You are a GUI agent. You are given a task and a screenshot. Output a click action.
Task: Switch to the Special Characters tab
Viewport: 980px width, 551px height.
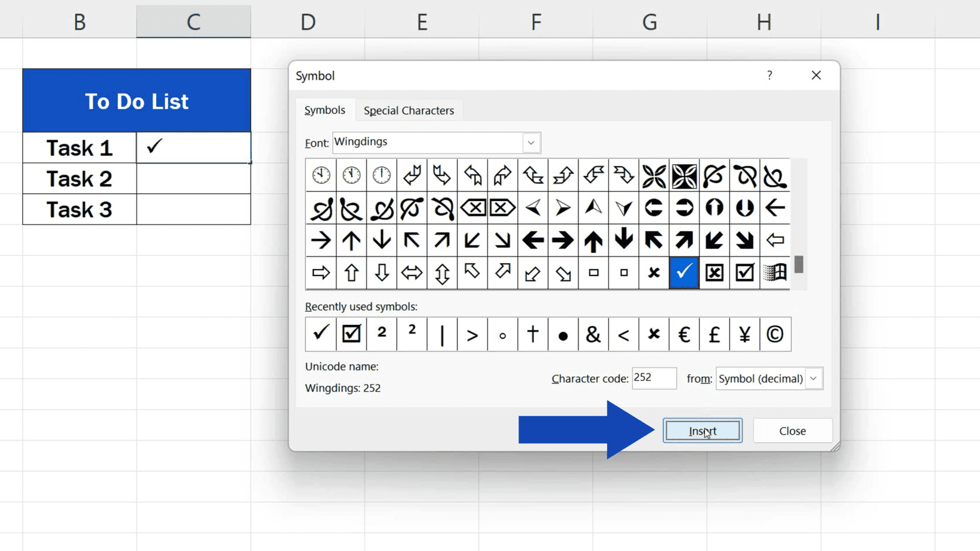pos(409,110)
